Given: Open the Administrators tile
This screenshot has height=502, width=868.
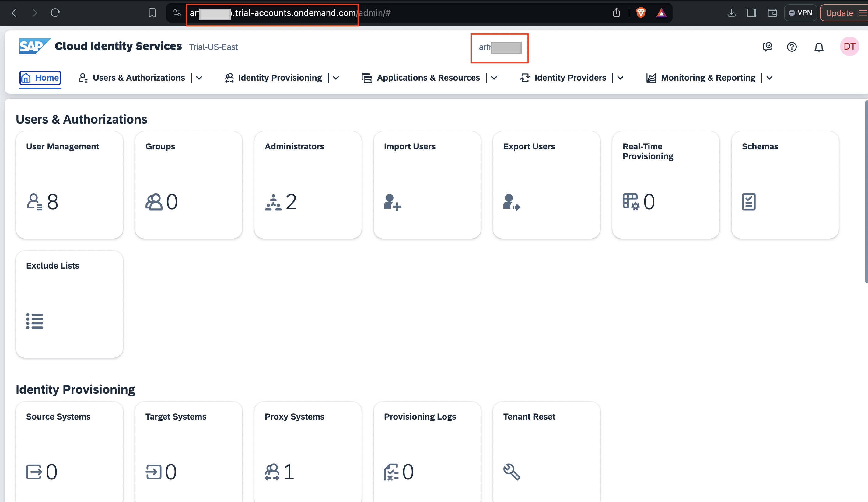Looking at the screenshot, I should (x=308, y=185).
